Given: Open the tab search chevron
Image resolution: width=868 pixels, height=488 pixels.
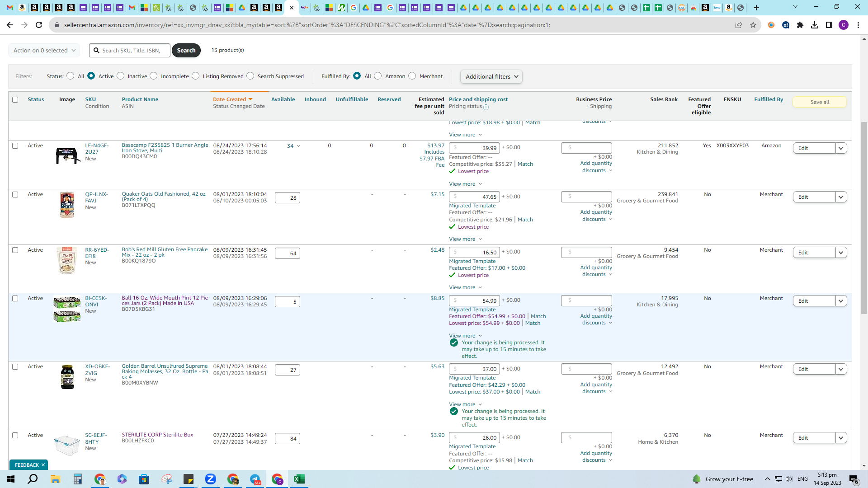Looking at the screenshot, I should pyautogui.click(x=795, y=7).
